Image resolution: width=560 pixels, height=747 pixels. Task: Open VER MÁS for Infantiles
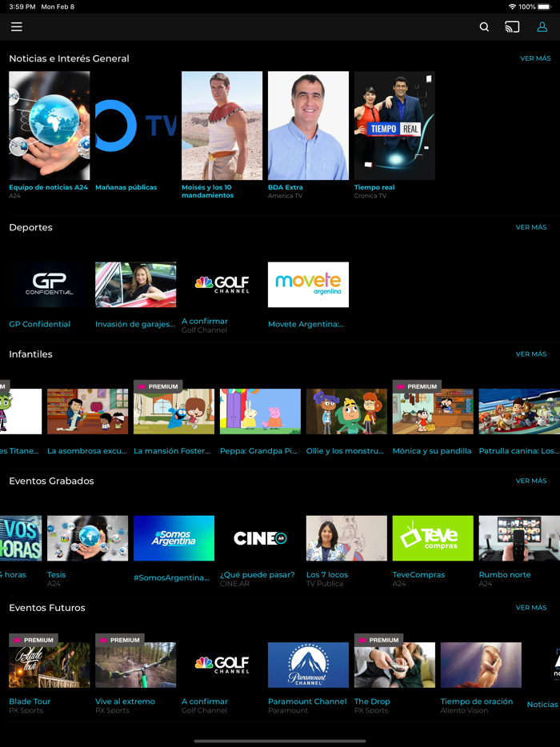pos(531,354)
